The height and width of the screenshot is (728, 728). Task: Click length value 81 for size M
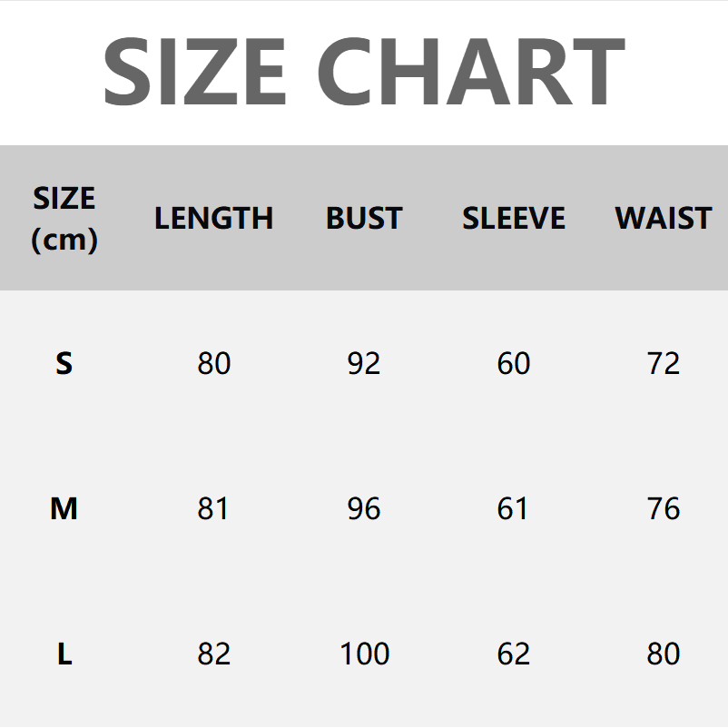(x=213, y=509)
